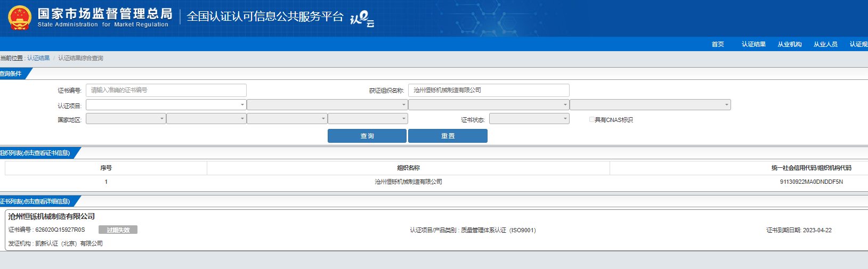Click sequence number 1 cell
The width and height of the screenshot is (868, 269).
pyautogui.click(x=106, y=182)
